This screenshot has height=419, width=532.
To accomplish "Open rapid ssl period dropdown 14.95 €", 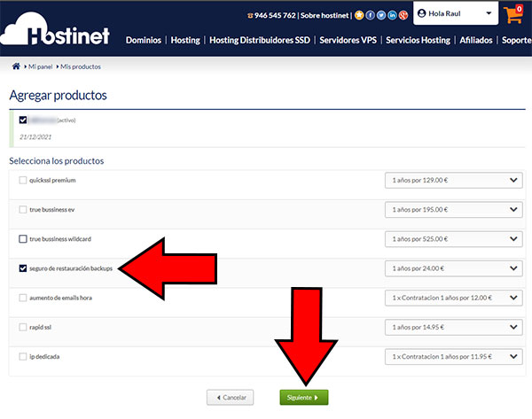I will click(x=454, y=327).
